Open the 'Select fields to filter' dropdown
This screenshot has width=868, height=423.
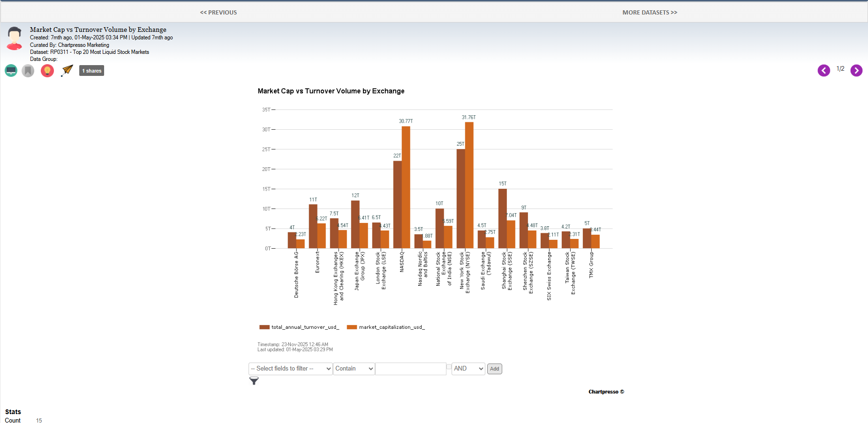[290, 369]
